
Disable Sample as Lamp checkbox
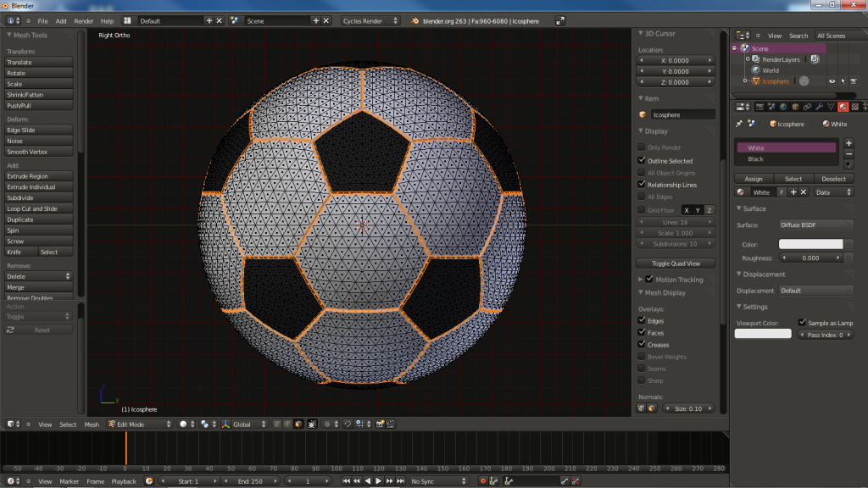click(x=802, y=323)
